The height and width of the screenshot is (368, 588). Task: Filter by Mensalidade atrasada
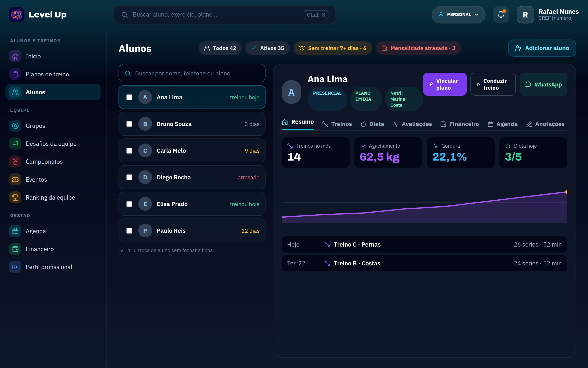pos(418,48)
